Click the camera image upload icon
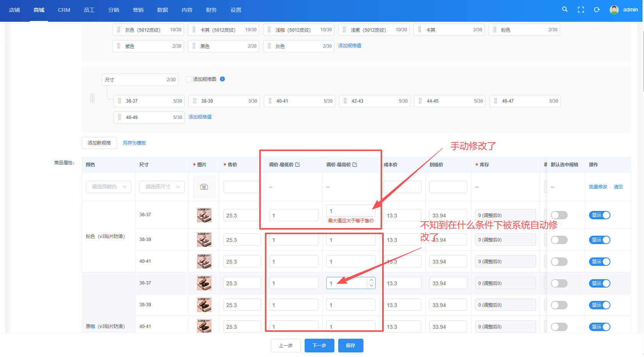The image size is (644, 357). point(204,187)
